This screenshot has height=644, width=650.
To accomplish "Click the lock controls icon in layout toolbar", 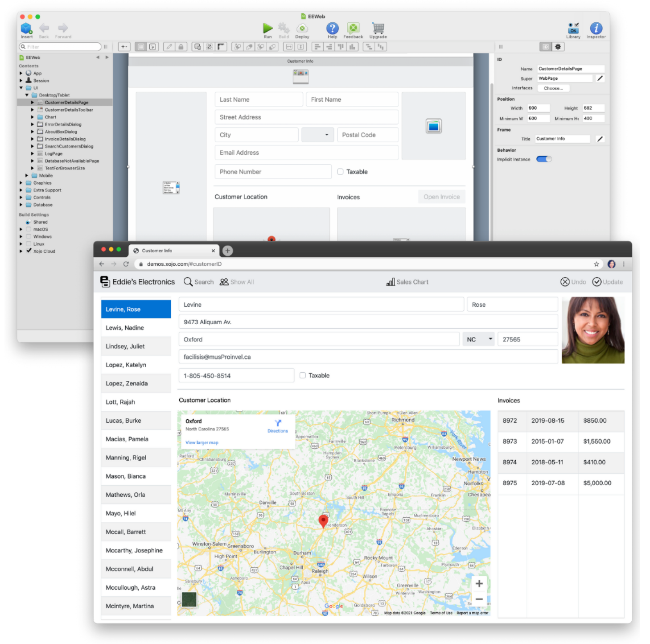I will pyautogui.click(x=181, y=47).
